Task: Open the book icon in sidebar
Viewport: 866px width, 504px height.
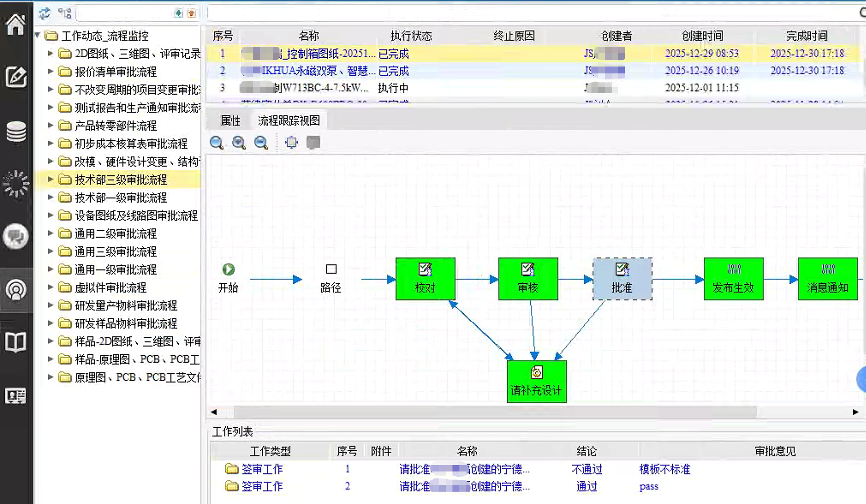Action: 16,342
